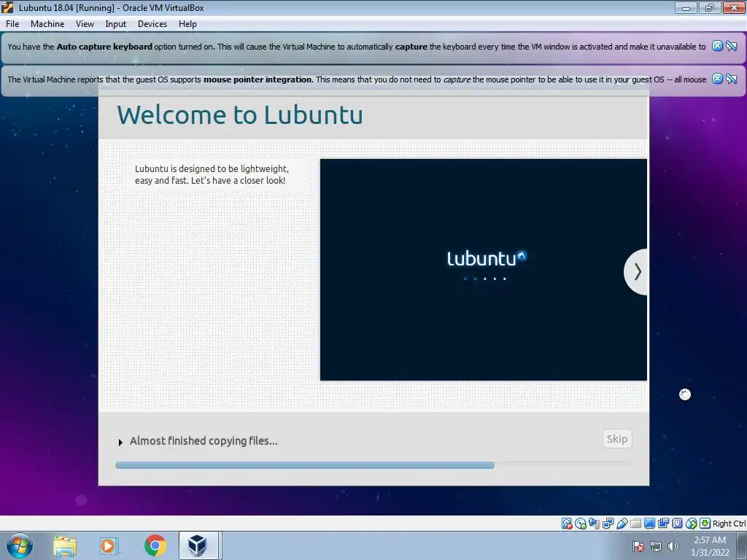This screenshot has height=560, width=747.
Task: Open the Machine menu
Action: click(x=47, y=24)
